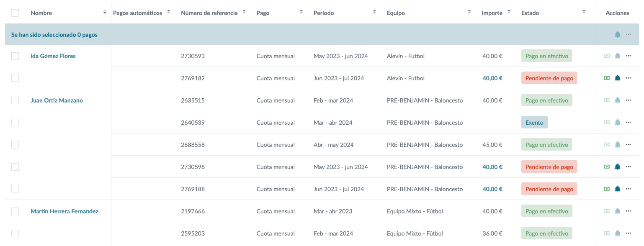The width and height of the screenshot is (644, 246).
Task: Click cash payment icon for reference 2730598
Action: pos(607,167)
